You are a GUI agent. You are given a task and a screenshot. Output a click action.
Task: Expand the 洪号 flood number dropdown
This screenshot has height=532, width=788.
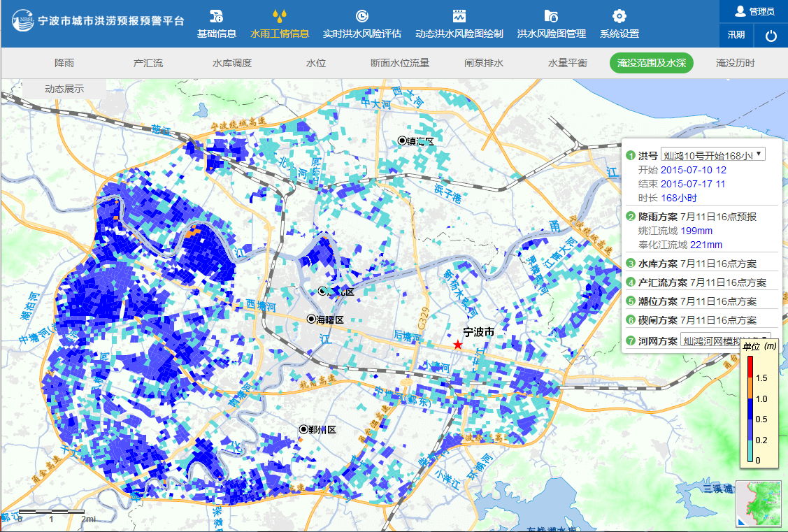pyautogui.click(x=713, y=154)
